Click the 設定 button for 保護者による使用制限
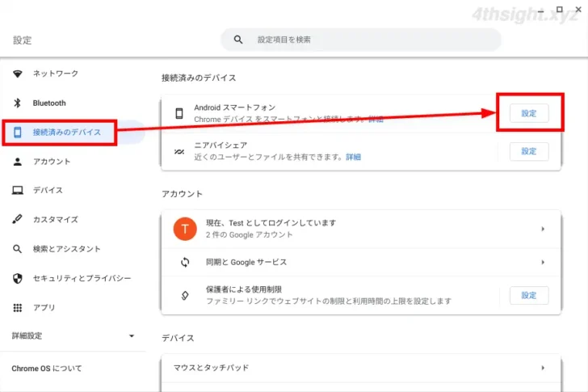The height and width of the screenshot is (392, 588). (x=529, y=296)
